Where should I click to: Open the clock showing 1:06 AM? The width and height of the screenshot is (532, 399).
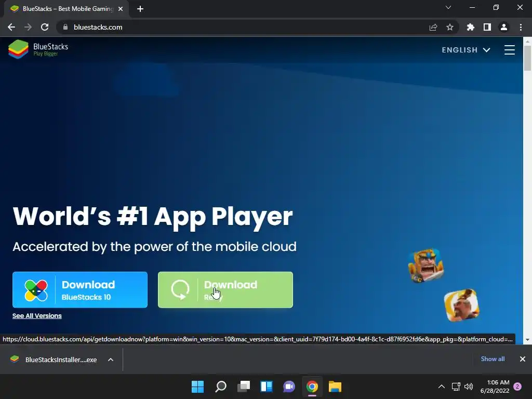point(495,387)
